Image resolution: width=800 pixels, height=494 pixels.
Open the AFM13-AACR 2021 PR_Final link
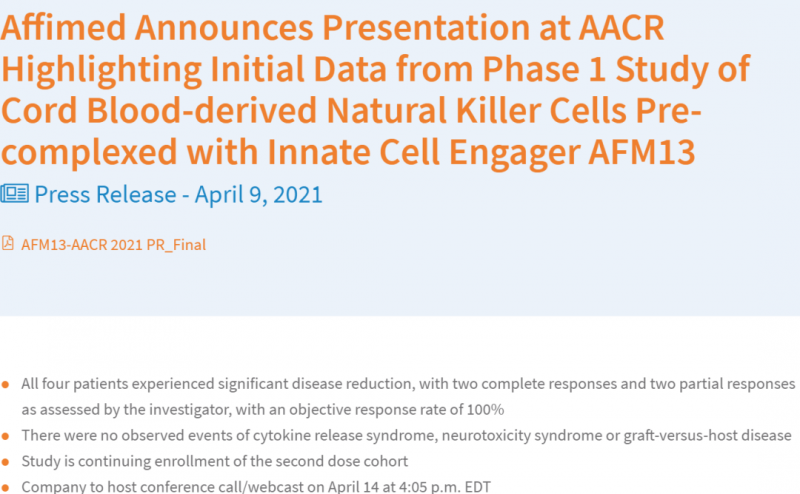pyautogui.click(x=113, y=244)
